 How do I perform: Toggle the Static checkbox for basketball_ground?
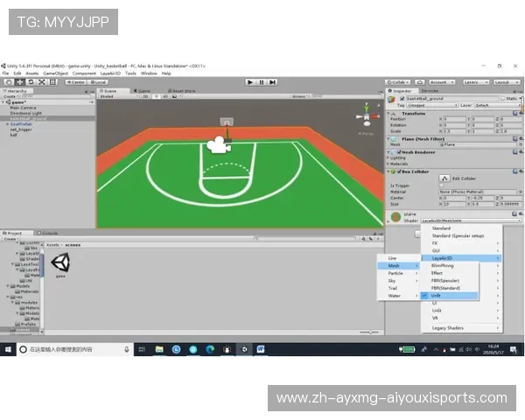click(502, 99)
